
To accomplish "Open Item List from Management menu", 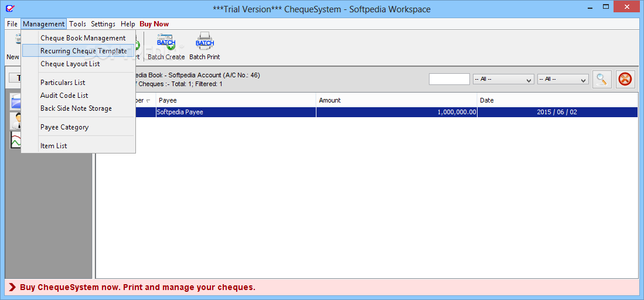I will (78, 145).
